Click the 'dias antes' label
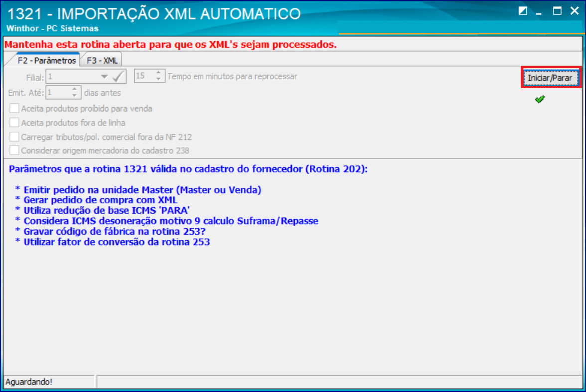The height and width of the screenshot is (392, 586). pos(102,93)
